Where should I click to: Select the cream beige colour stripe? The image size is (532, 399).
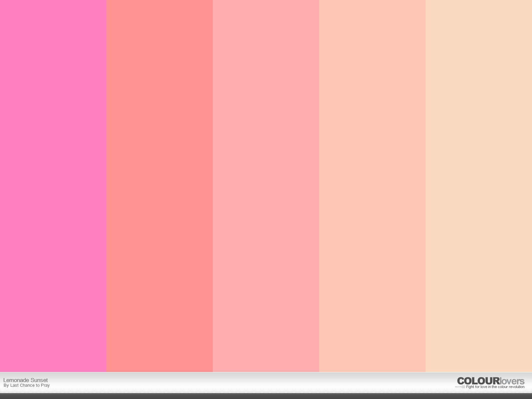tap(479, 186)
